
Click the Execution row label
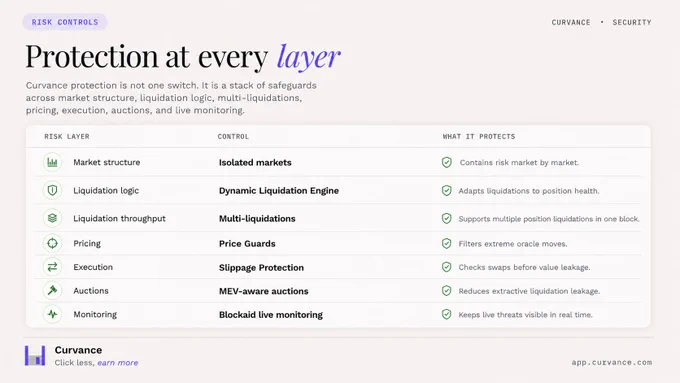click(x=93, y=267)
